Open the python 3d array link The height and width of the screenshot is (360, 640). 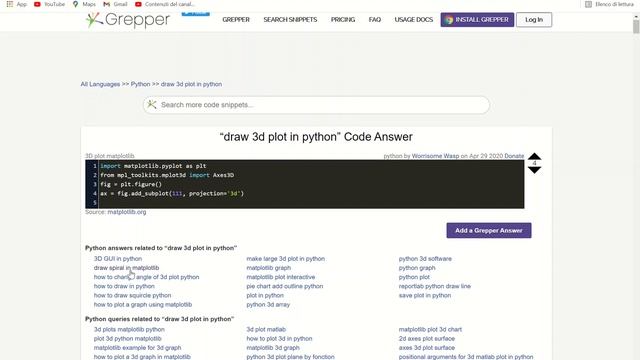(268, 304)
